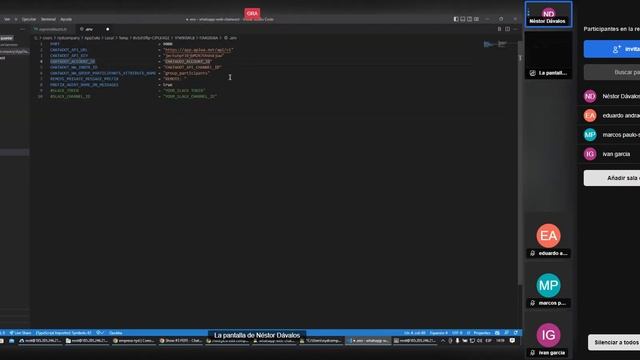Click the options dots on Néstor Dávalos tile
This screenshot has height=360, width=640.
529,13
